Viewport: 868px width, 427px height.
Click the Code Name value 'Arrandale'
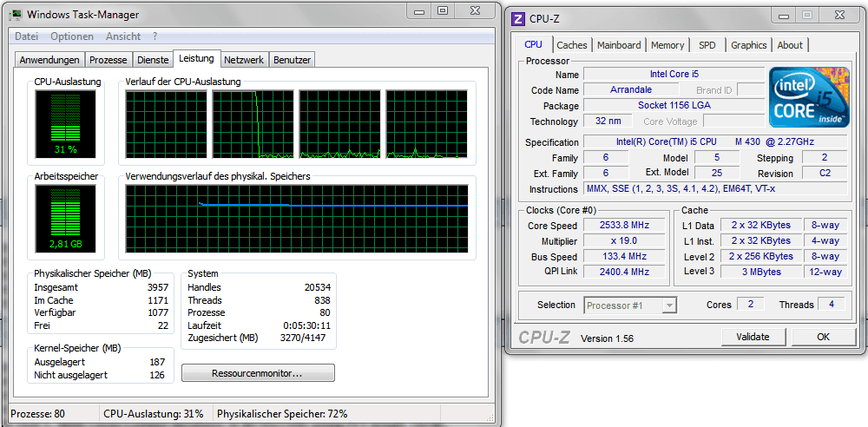[631, 89]
